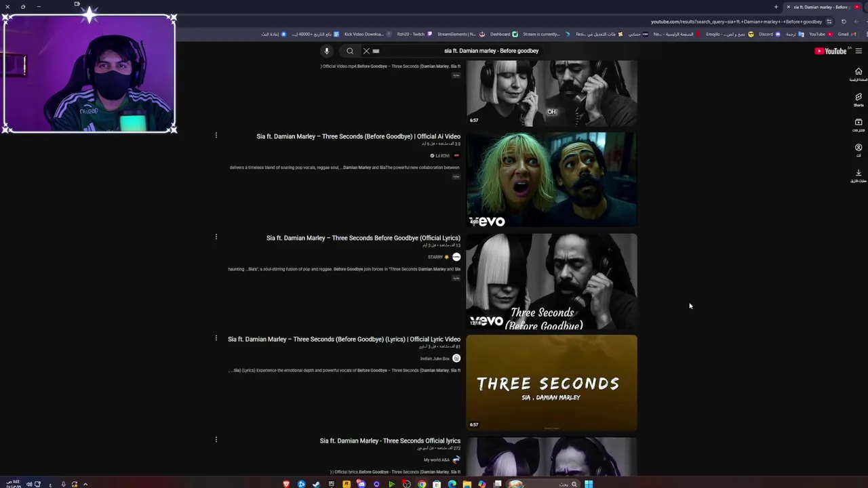This screenshot has width=868, height=488.
Task: Open options for the Official Ai Video result
Action: point(216,136)
